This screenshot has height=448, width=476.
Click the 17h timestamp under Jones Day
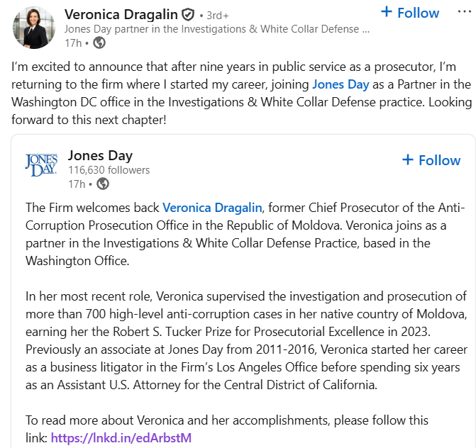point(77,184)
